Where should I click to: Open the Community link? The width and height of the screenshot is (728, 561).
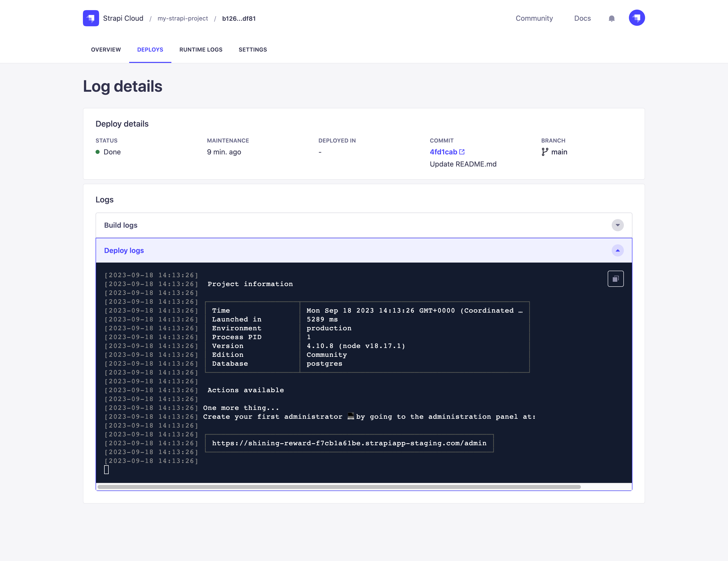pos(534,18)
